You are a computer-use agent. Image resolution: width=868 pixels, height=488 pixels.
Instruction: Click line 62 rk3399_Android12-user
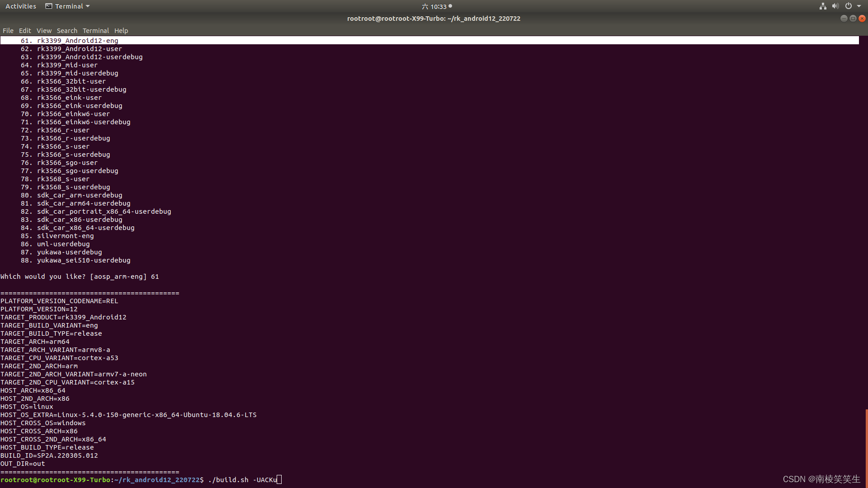point(71,49)
